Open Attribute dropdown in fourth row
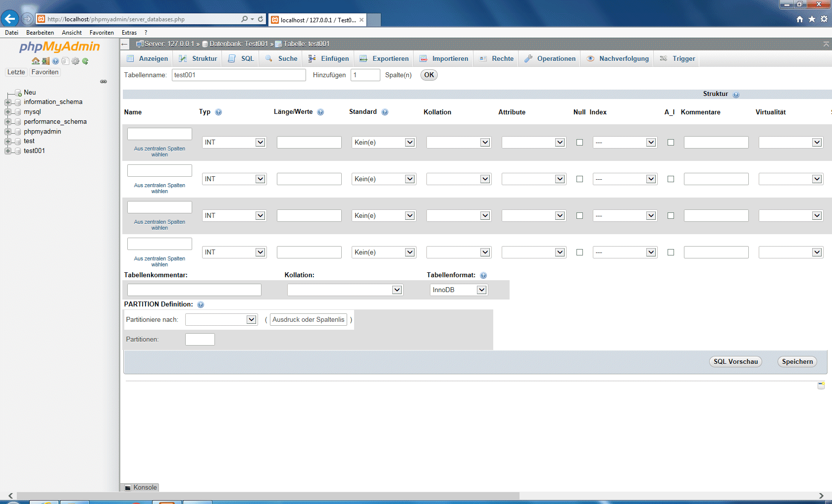Viewport: 832px width, 504px height. [533, 252]
